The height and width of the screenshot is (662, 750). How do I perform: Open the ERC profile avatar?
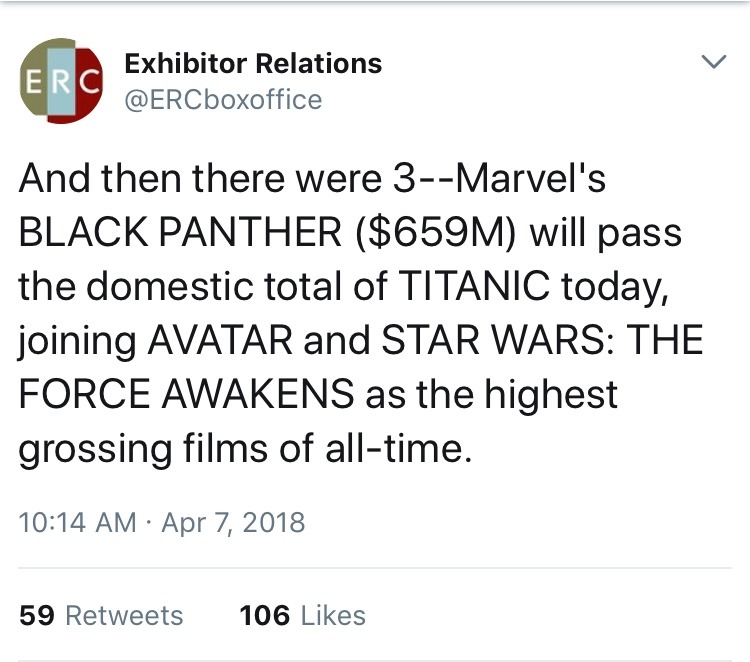(x=61, y=81)
